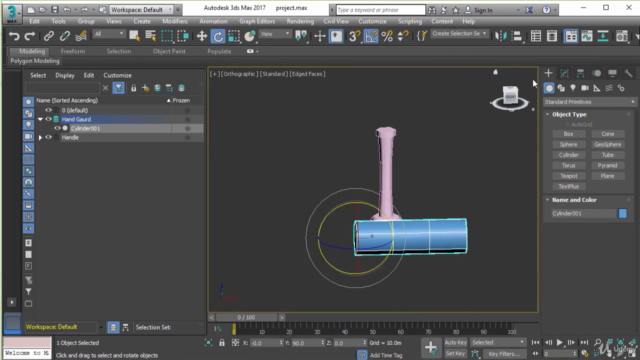The image size is (640, 360).
Task: Open the Motion panel tab
Action: point(597,73)
